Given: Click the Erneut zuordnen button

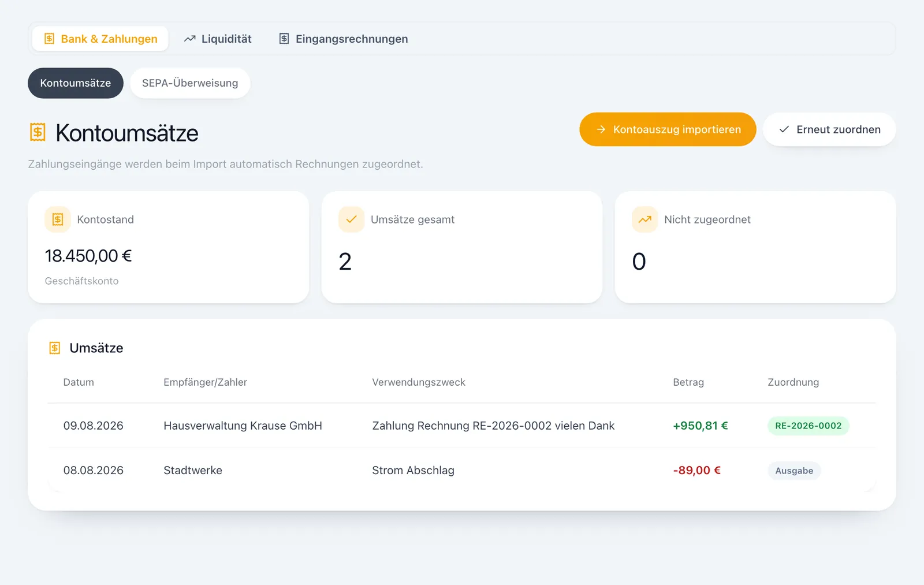Looking at the screenshot, I should point(829,129).
